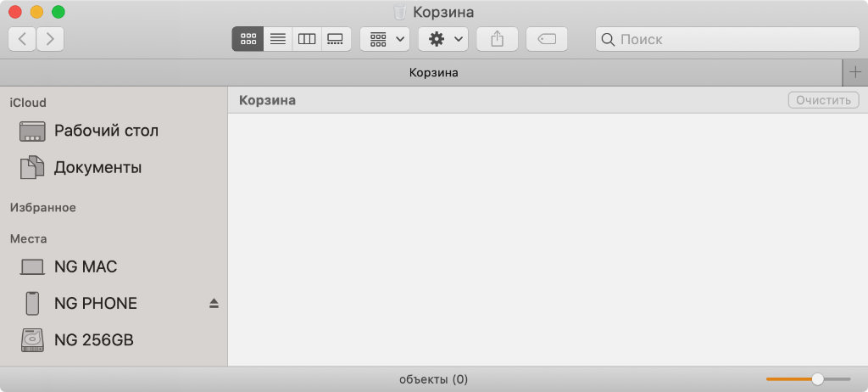
Task: Open the group-by arrangement dropdown
Action: pyautogui.click(x=385, y=39)
